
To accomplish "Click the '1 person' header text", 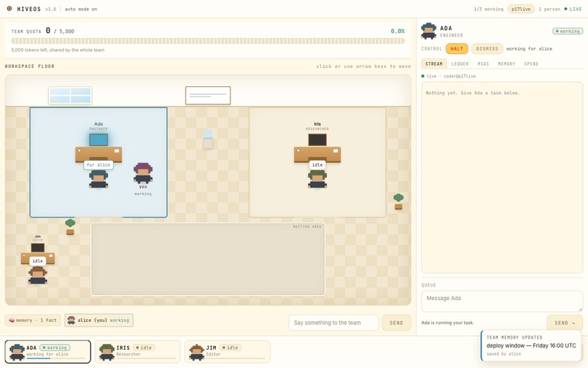I will (x=549, y=9).
